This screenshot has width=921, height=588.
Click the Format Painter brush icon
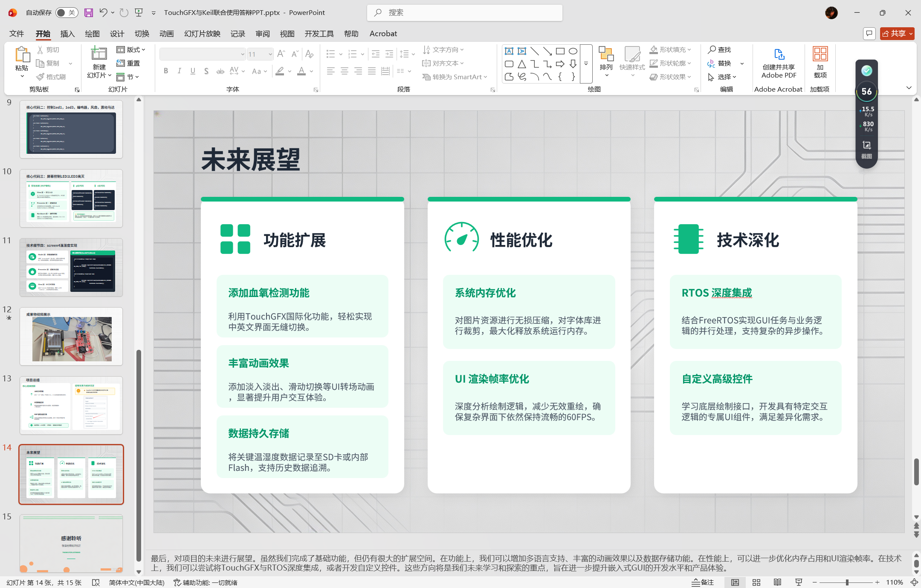[x=41, y=77]
